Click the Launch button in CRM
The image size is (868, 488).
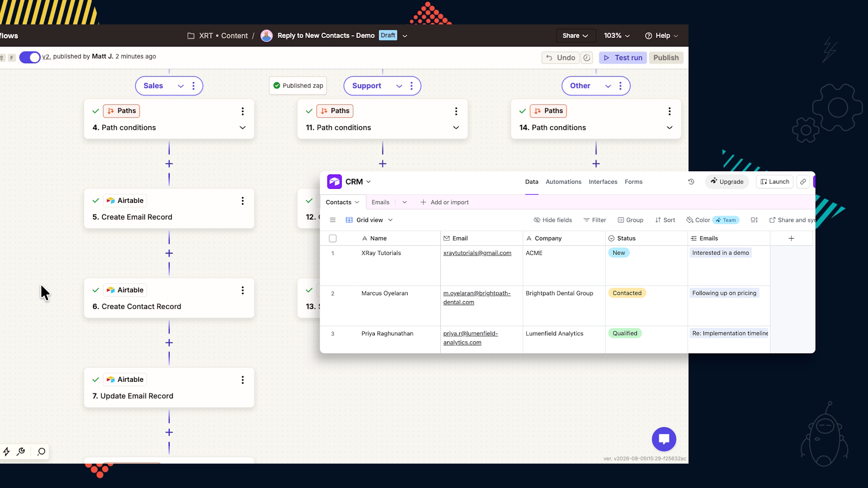(x=775, y=182)
